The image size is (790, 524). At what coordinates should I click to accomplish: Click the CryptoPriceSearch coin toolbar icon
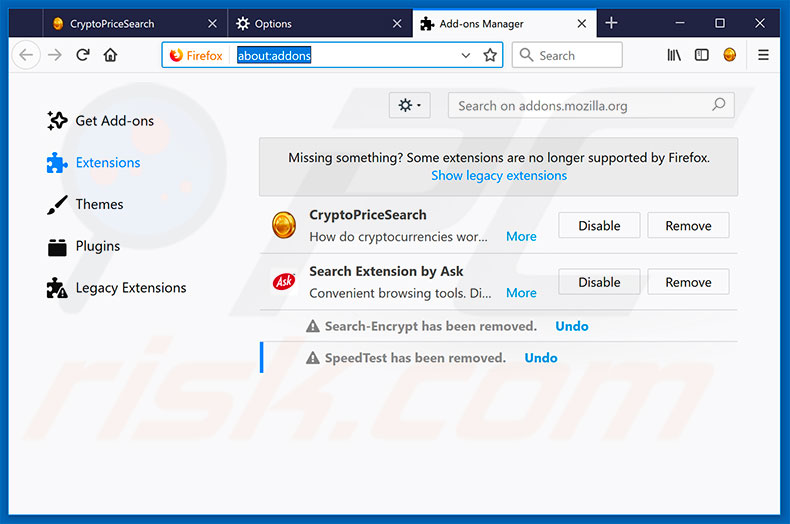(730, 54)
